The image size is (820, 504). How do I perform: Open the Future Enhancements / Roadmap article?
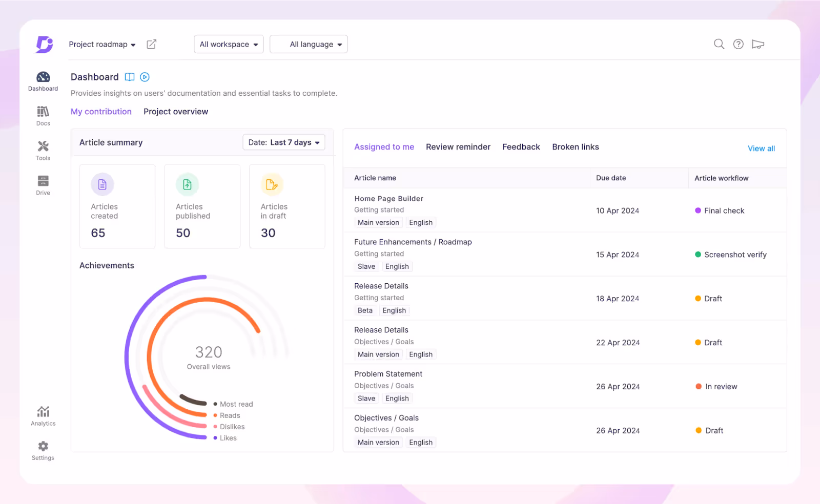coord(413,242)
